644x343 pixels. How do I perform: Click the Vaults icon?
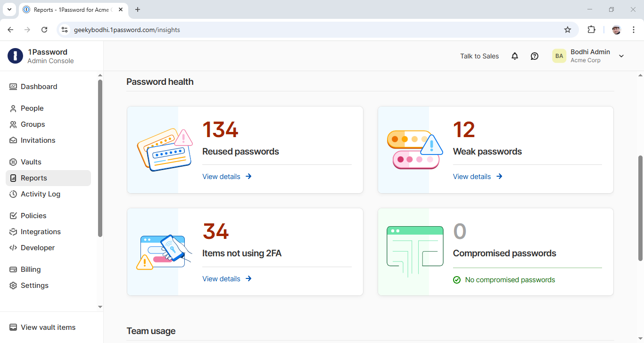(x=13, y=162)
